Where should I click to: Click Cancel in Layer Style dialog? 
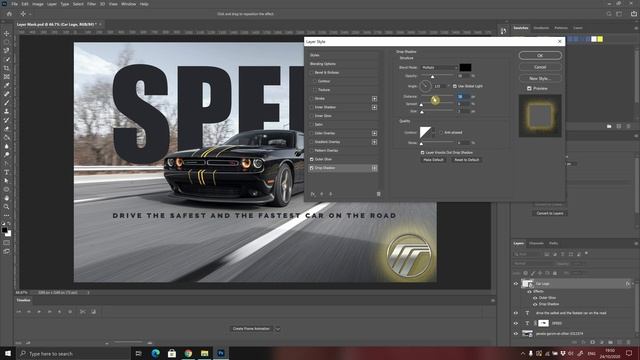540,67
